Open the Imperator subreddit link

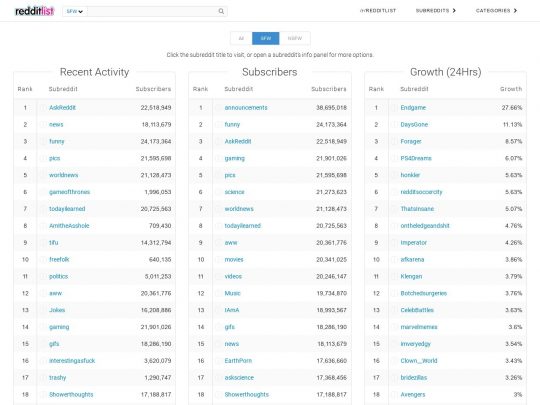coord(414,243)
